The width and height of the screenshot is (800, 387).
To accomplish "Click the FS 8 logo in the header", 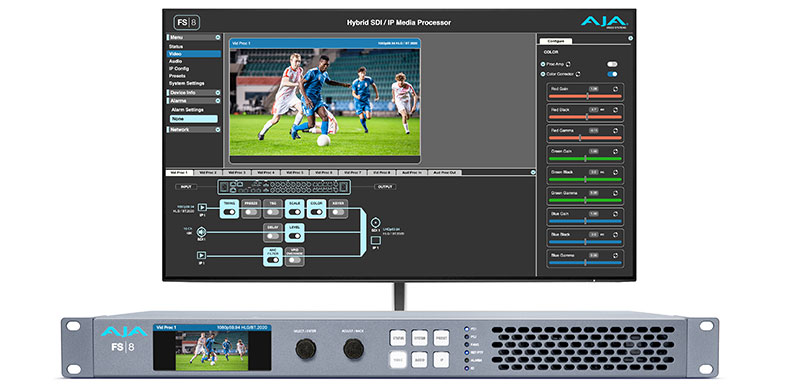I will pyautogui.click(x=186, y=22).
